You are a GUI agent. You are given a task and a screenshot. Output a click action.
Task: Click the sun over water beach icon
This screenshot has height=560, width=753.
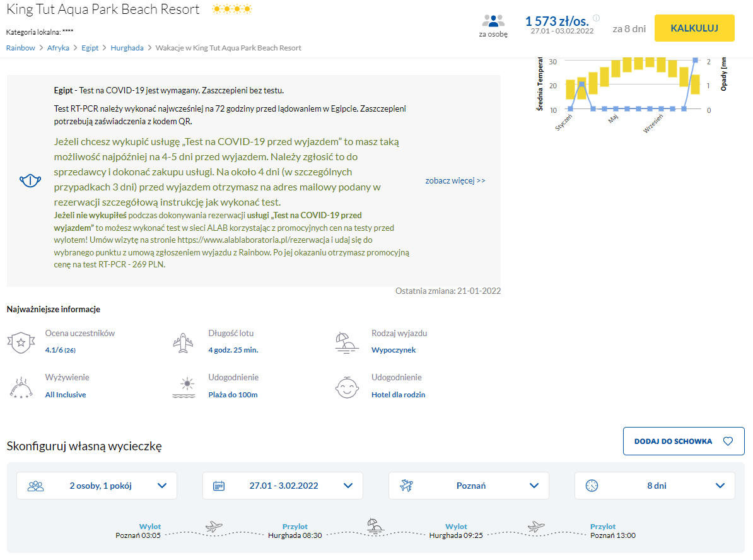[x=184, y=387]
